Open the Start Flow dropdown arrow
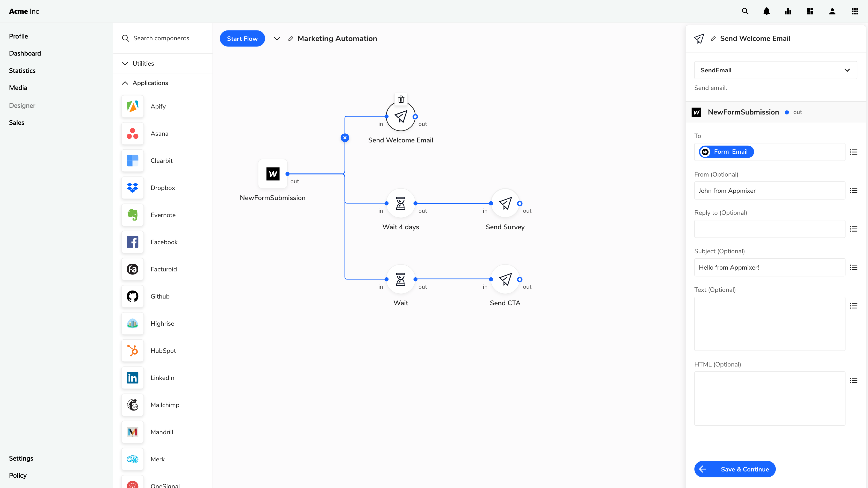The width and height of the screenshot is (868, 488). [277, 39]
